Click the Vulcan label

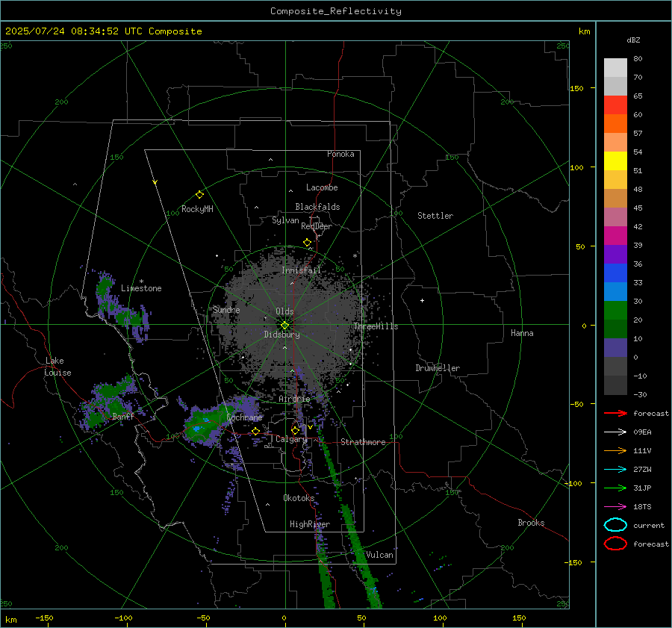[379, 555]
